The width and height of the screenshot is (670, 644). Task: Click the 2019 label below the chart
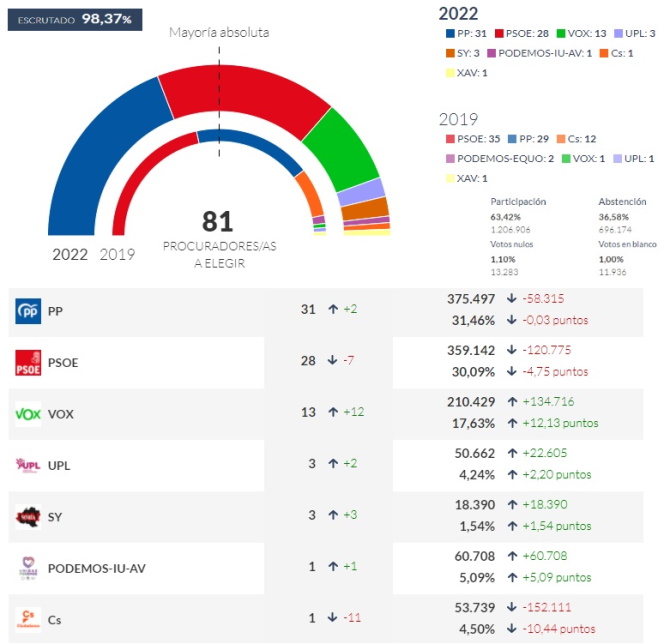coord(117,254)
